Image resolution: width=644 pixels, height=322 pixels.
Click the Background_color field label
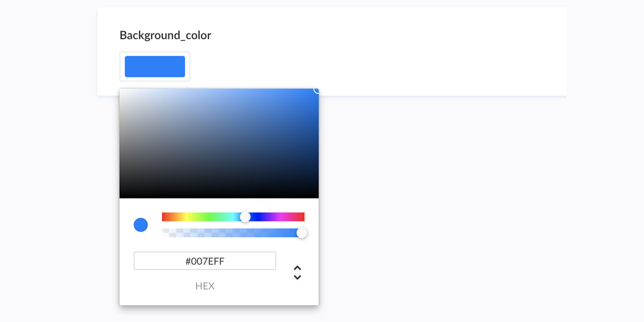pos(165,35)
